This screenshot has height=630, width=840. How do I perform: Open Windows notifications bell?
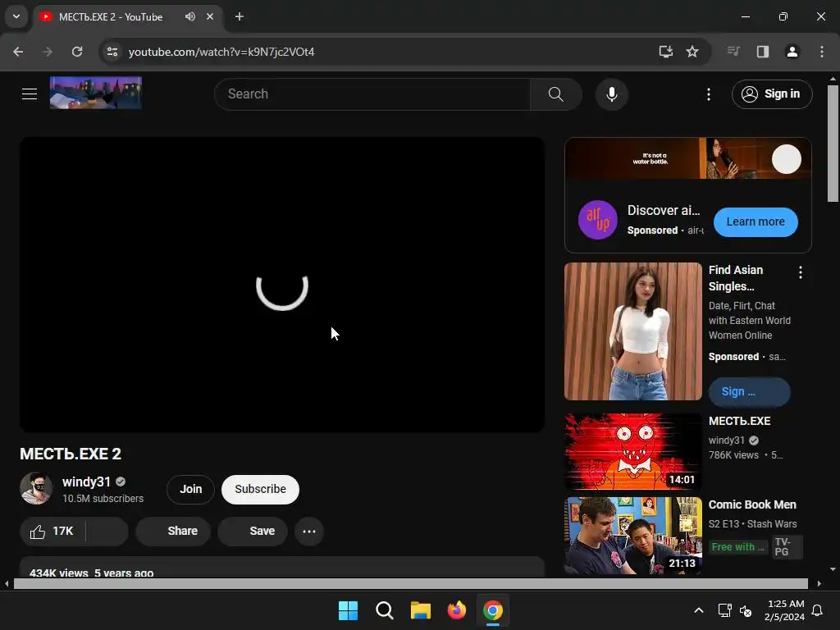tap(818, 610)
